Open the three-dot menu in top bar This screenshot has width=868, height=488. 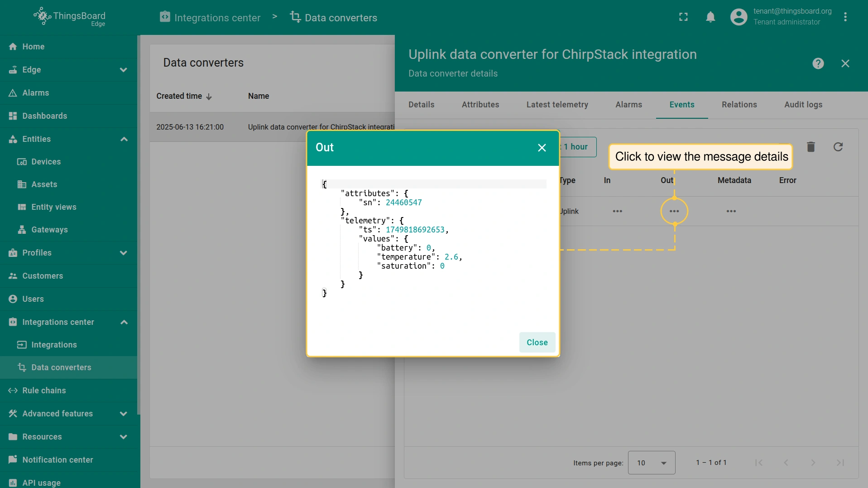click(x=845, y=17)
